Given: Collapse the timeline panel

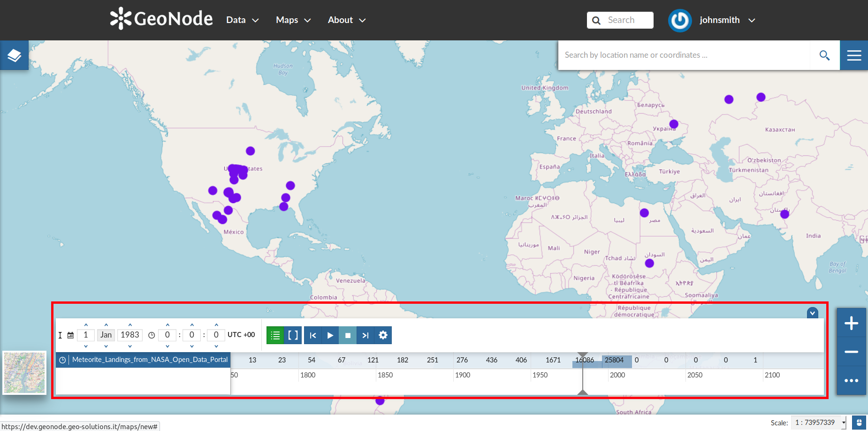Looking at the screenshot, I should tap(813, 313).
